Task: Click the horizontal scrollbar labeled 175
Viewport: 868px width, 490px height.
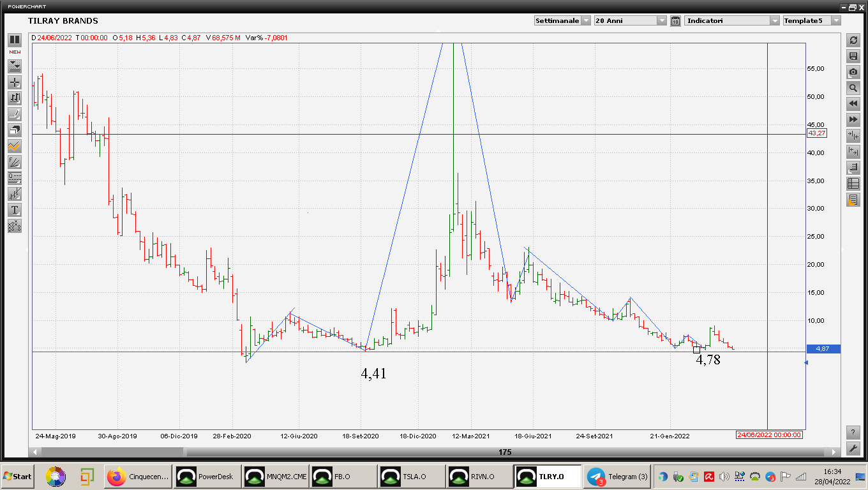Action: tap(505, 452)
